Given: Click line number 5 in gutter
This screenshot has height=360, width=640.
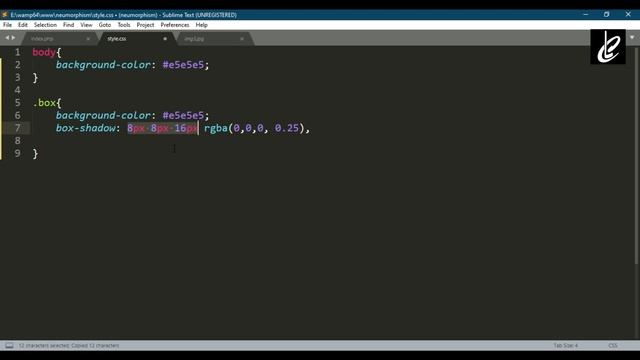Looking at the screenshot, I should pyautogui.click(x=18, y=103).
